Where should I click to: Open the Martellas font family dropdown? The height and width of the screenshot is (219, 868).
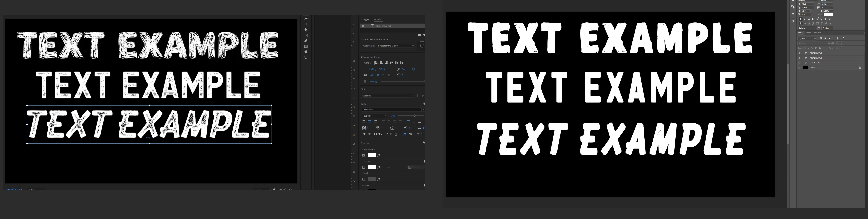pyautogui.click(x=394, y=110)
